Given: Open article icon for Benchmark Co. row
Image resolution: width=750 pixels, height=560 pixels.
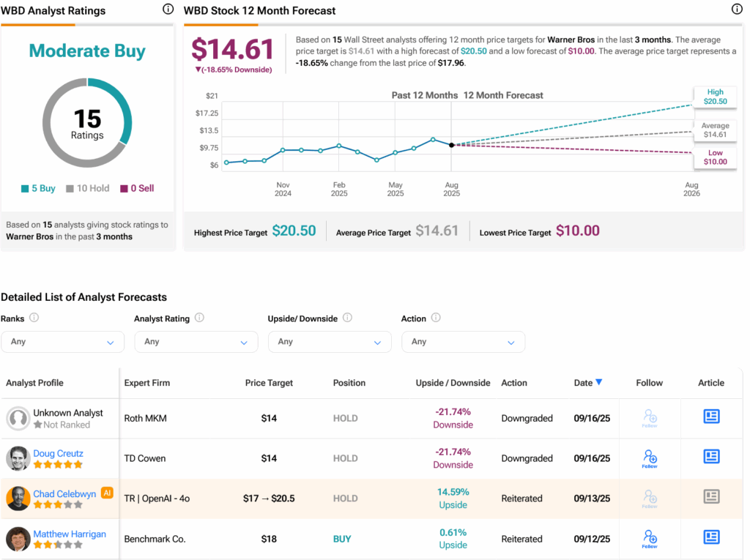Looking at the screenshot, I should click(710, 537).
